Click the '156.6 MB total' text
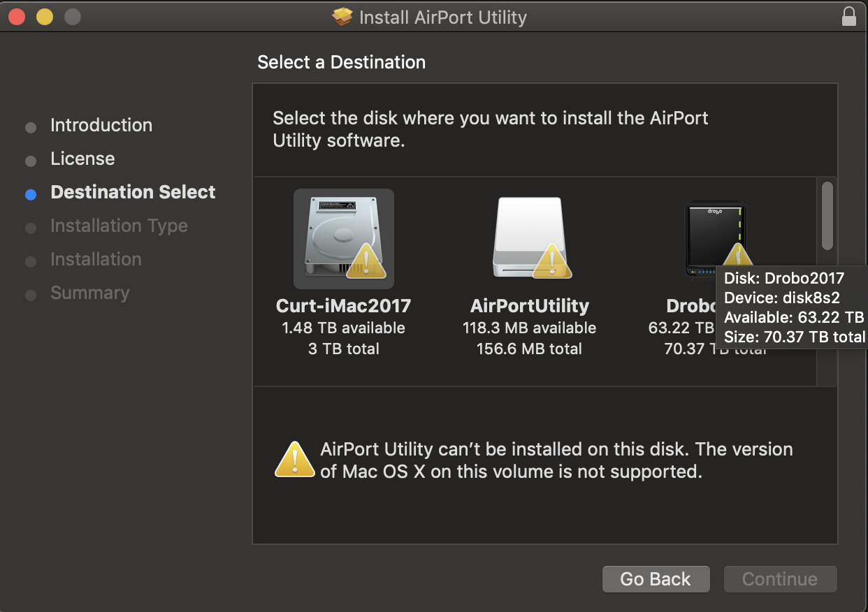Screen dimensions: 868x612 click(x=530, y=349)
